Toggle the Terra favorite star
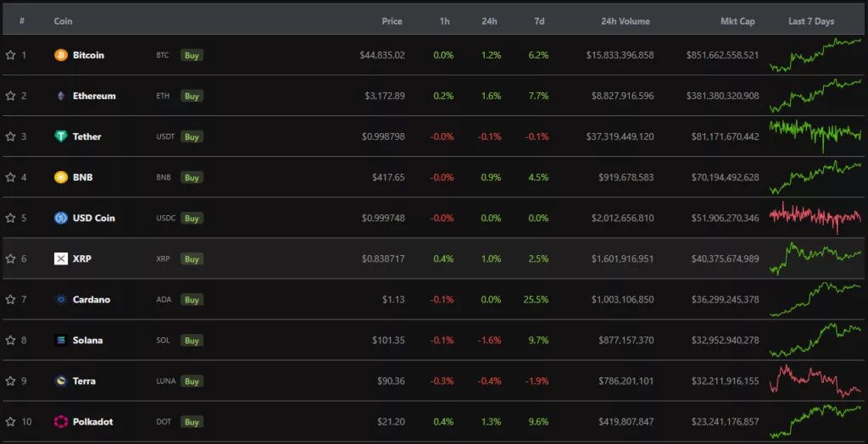The width and height of the screenshot is (868, 444). (11, 380)
